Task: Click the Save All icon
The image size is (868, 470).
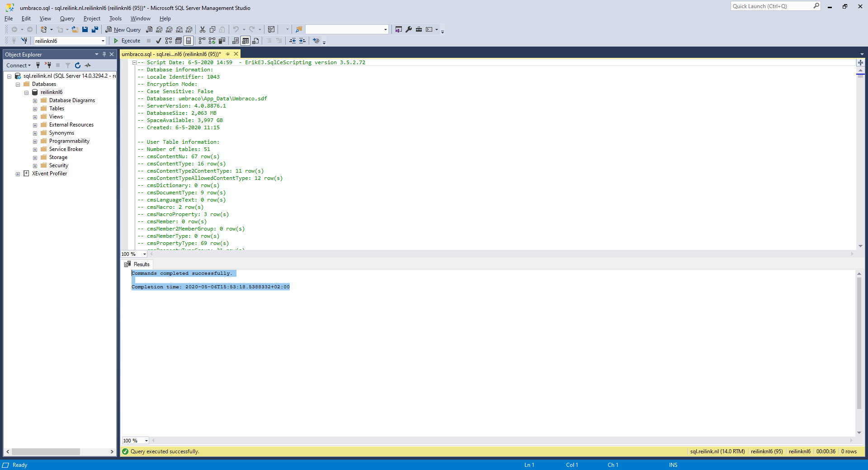Action: 95,29
